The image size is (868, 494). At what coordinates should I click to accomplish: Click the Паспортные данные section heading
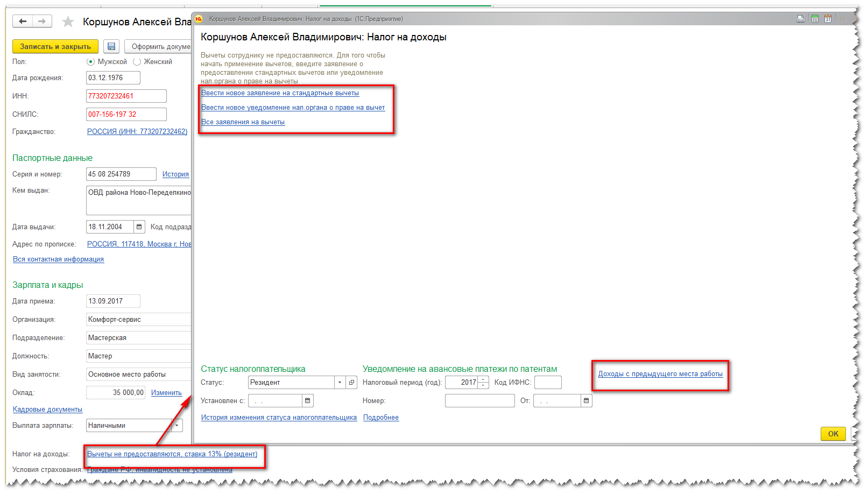(52, 158)
